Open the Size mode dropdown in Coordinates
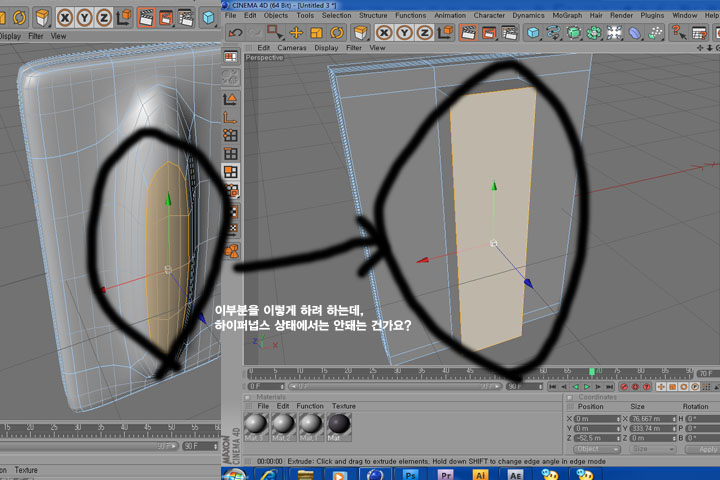Screen dimensions: 720x480 click(652, 449)
